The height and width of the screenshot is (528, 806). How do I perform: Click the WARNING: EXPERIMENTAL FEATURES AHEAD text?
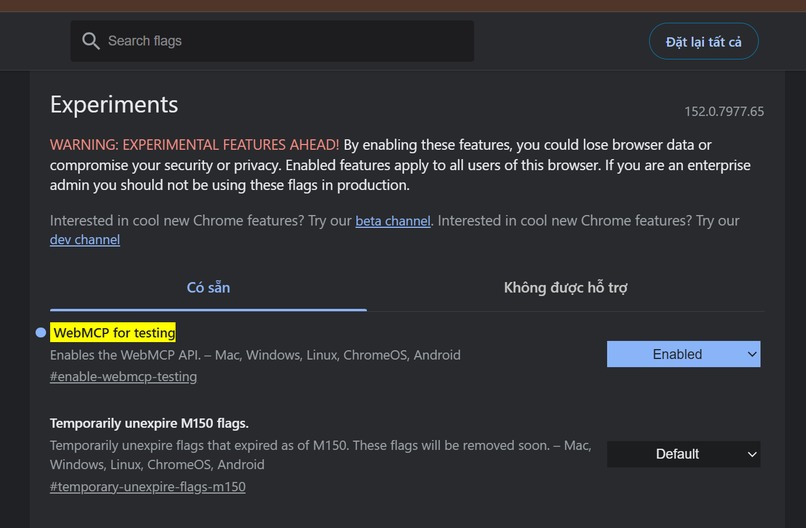point(194,145)
